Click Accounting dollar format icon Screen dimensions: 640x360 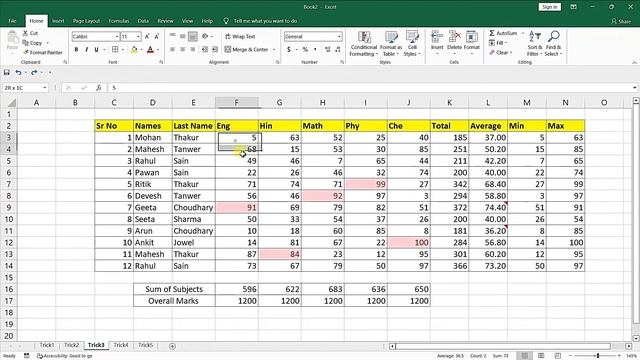click(289, 49)
